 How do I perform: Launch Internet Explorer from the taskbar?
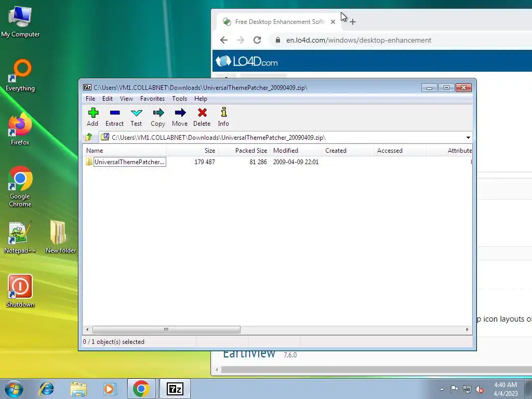[46, 389]
